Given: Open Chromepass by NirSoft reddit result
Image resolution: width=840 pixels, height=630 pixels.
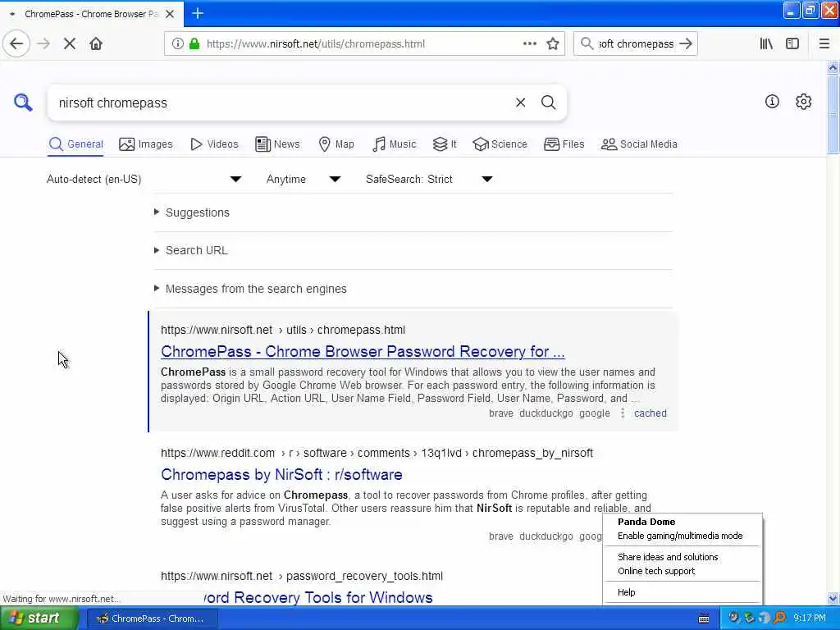Looking at the screenshot, I should point(281,475).
